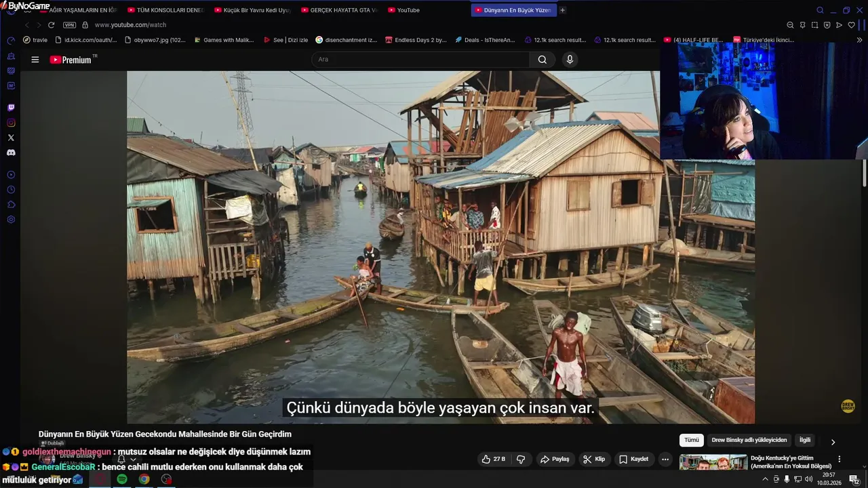Open the heart bookmark icon in address bar
Screen dimensions: 868x488
(x=851, y=25)
